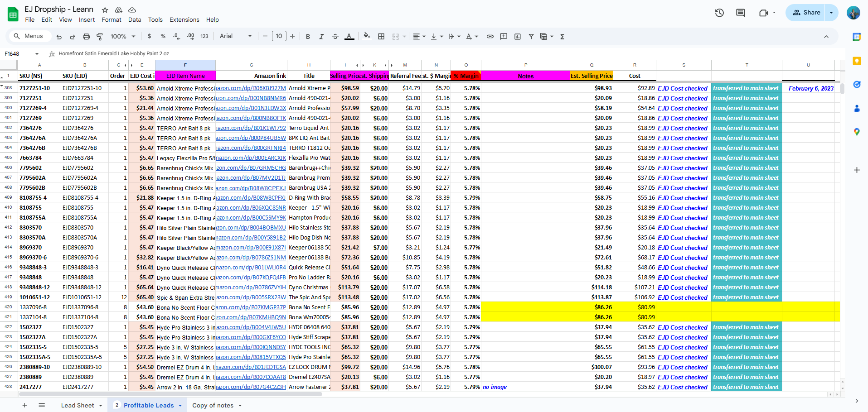
Task: Click the horizontal scrollbar of the sheet
Action: coord(170,394)
